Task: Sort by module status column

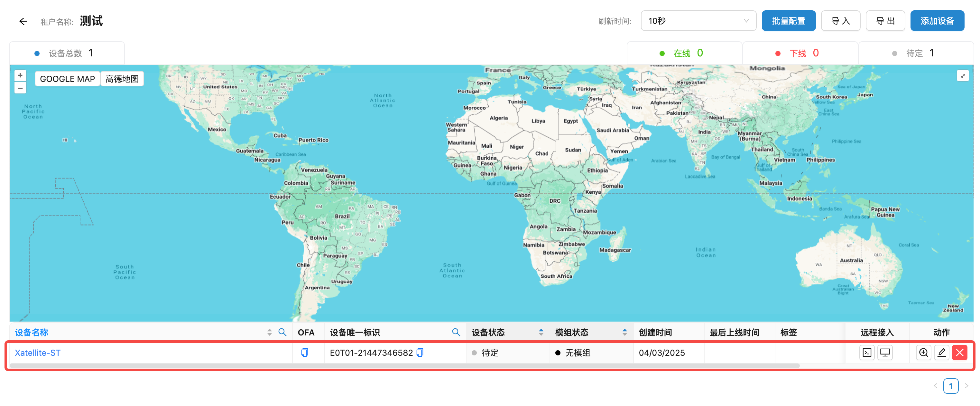Action: [624, 332]
